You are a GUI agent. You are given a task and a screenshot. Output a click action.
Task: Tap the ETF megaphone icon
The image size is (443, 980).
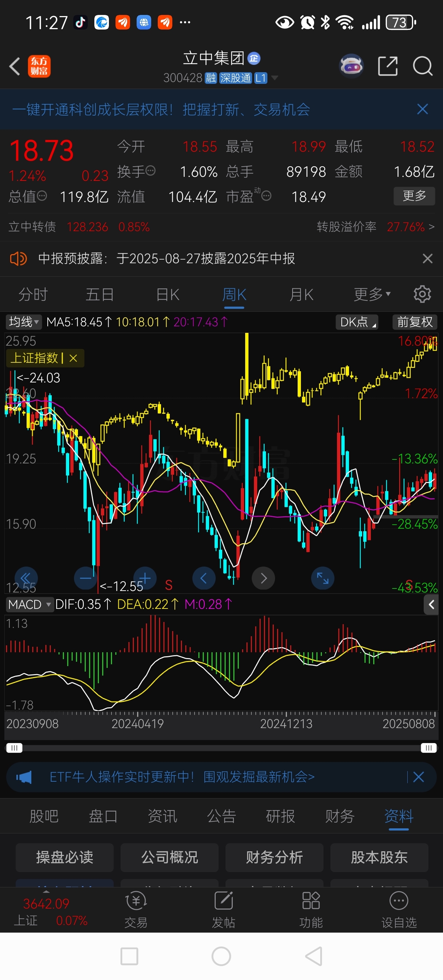pos(24,777)
